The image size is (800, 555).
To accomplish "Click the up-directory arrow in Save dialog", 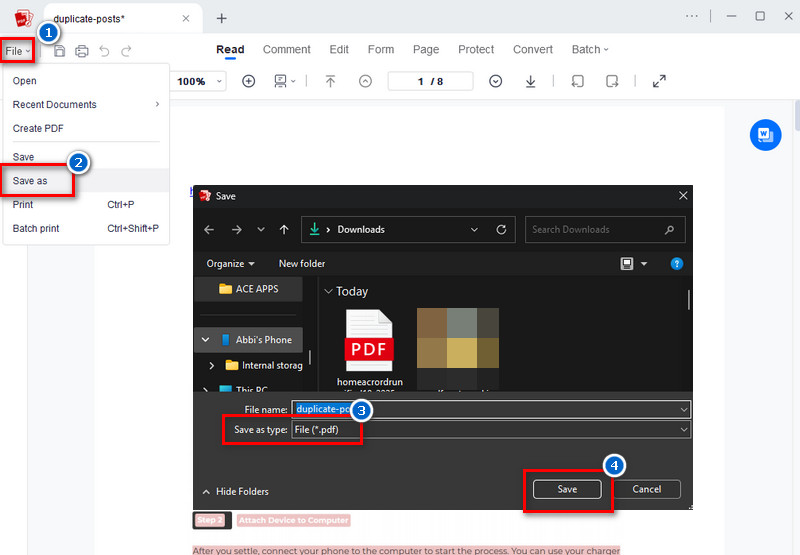I will 284,229.
